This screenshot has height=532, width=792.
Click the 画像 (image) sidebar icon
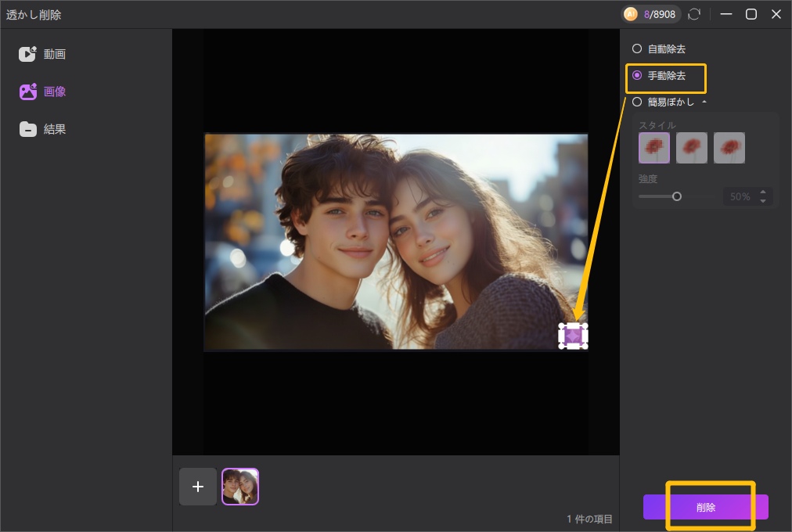[x=28, y=92]
